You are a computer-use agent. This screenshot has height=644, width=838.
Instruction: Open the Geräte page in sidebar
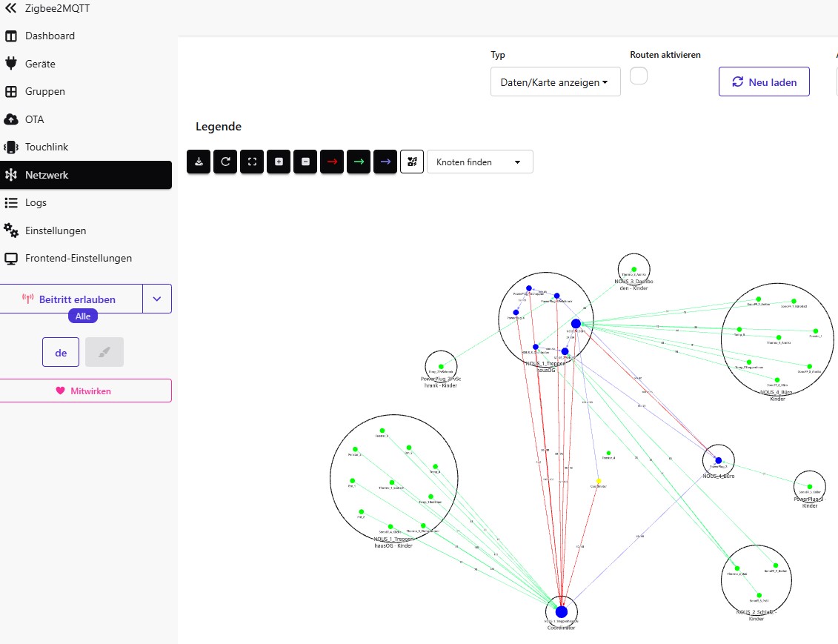(40, 64)
